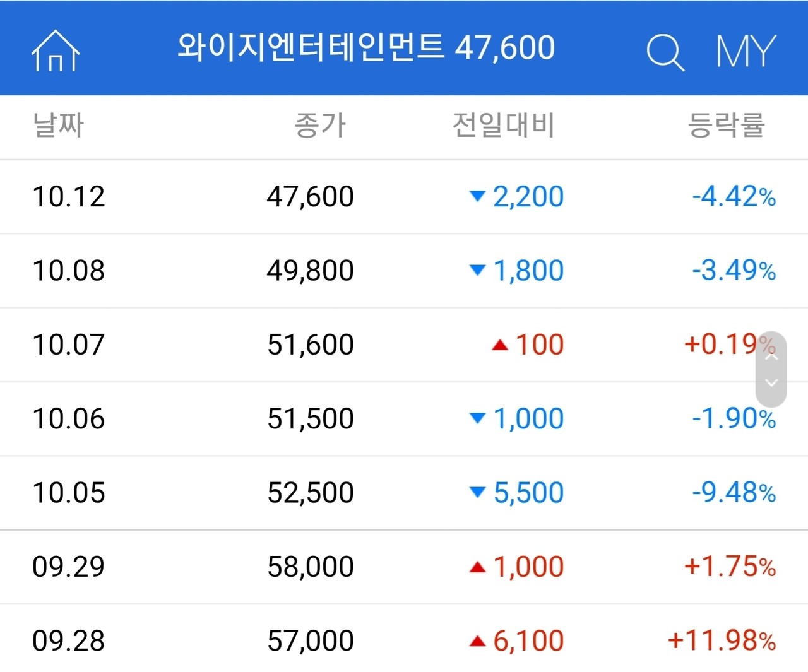Open the home screen via house icon
This screenshot has height=672, width=808.
[x=55, y=50]
